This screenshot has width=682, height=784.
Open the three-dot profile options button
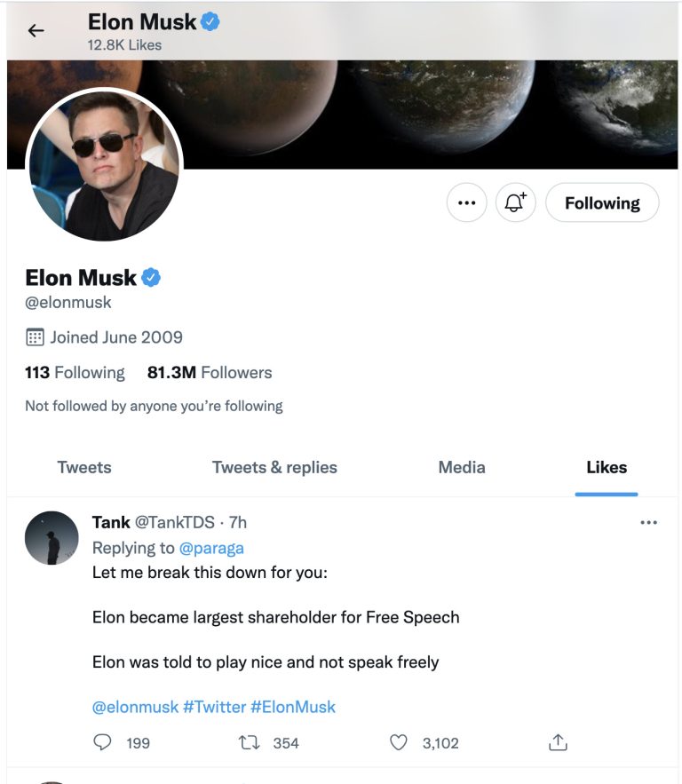tap(466, 202)
